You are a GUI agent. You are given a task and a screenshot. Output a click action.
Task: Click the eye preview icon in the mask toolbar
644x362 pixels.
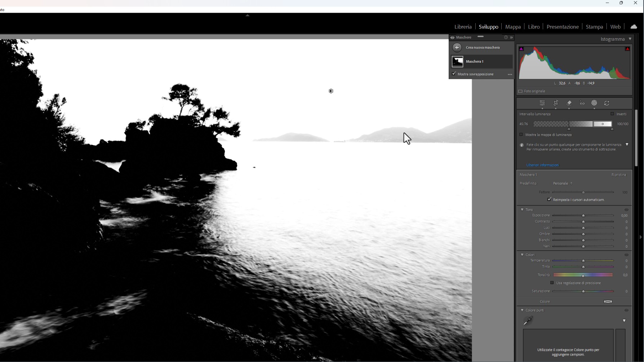(582, 103)
